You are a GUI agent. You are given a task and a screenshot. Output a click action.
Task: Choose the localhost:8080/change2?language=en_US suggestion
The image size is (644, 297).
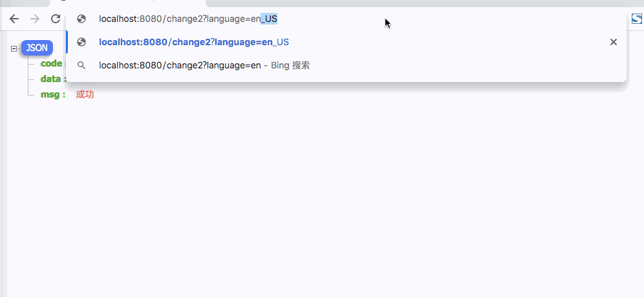tap(346, 42)
